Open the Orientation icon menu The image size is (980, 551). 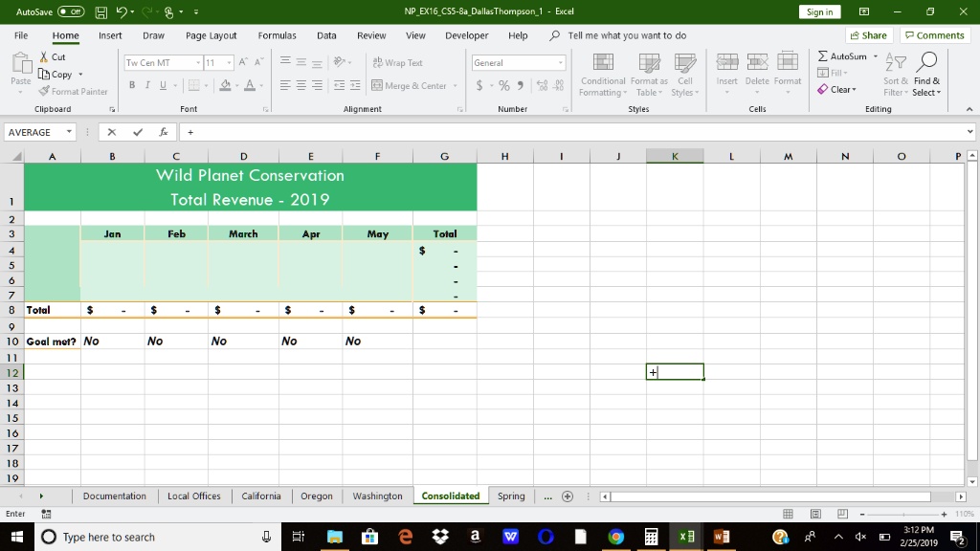[343, 62]
